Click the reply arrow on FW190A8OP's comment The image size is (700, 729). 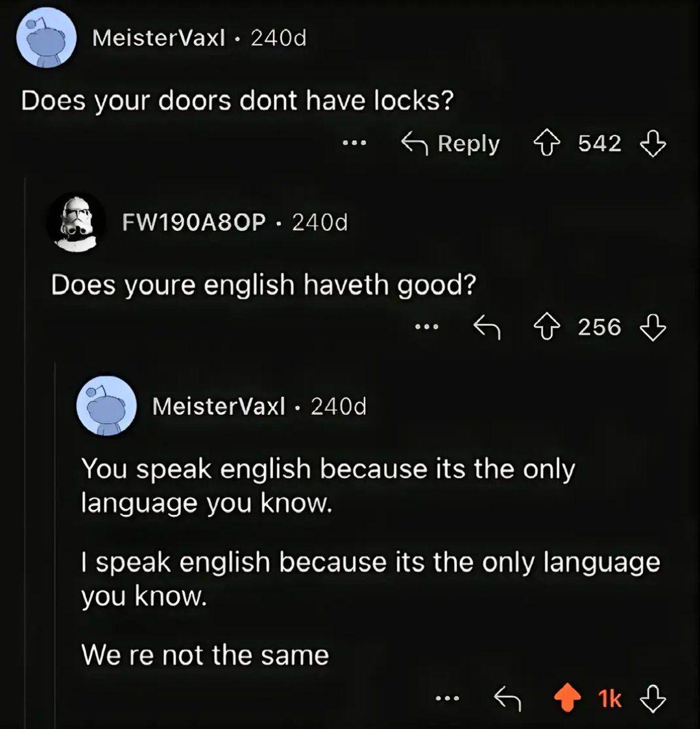(x=487, y=328)
